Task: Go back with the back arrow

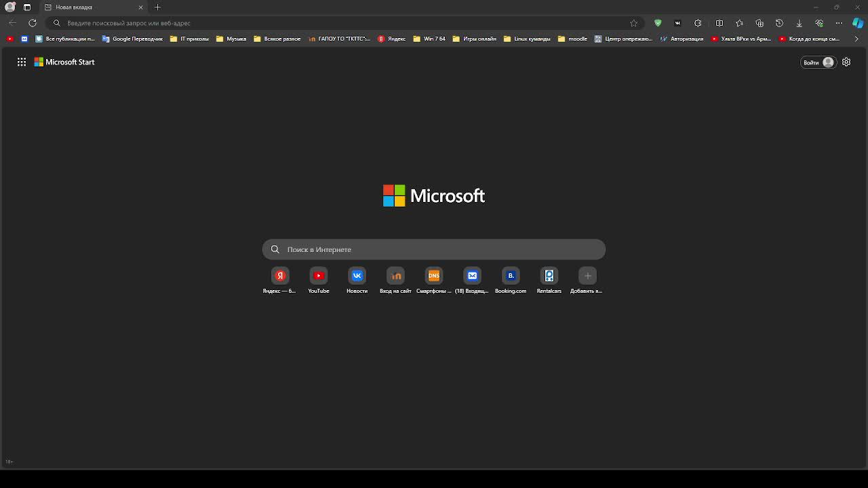Action: coord(12,23)
